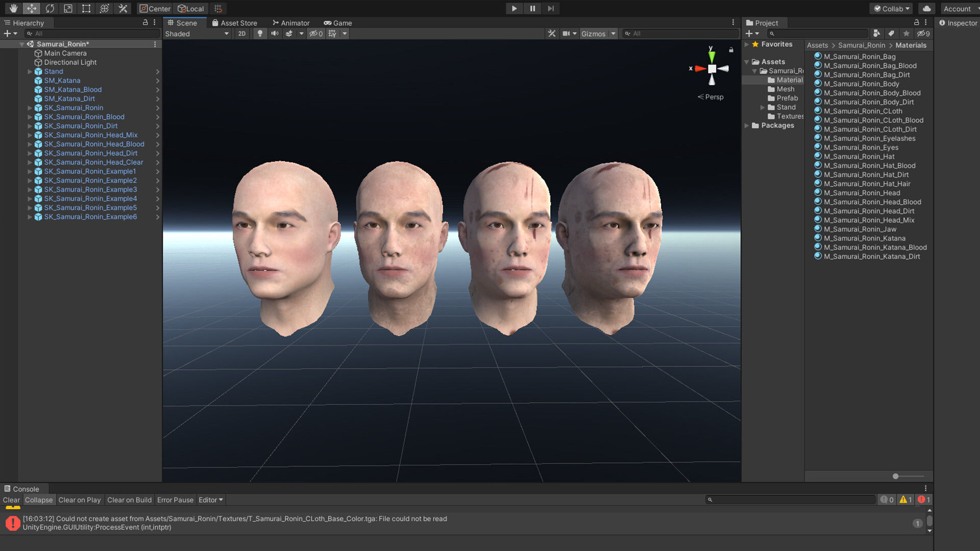The height and width of the screenshot is (551, 980).
Task: Open the Shaded draw mode dropdown
Action: point(197,34)
